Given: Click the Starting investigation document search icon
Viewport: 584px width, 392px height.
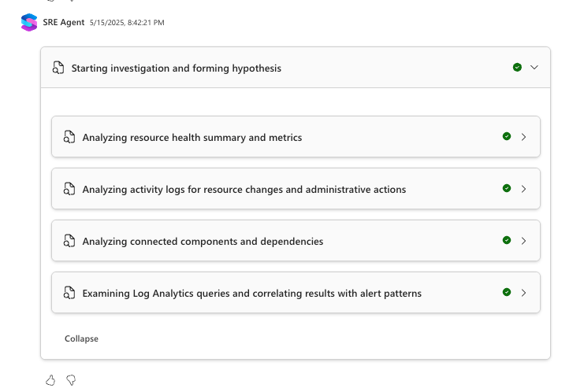Looking at the screenshot, I should [x=58, y=68].
